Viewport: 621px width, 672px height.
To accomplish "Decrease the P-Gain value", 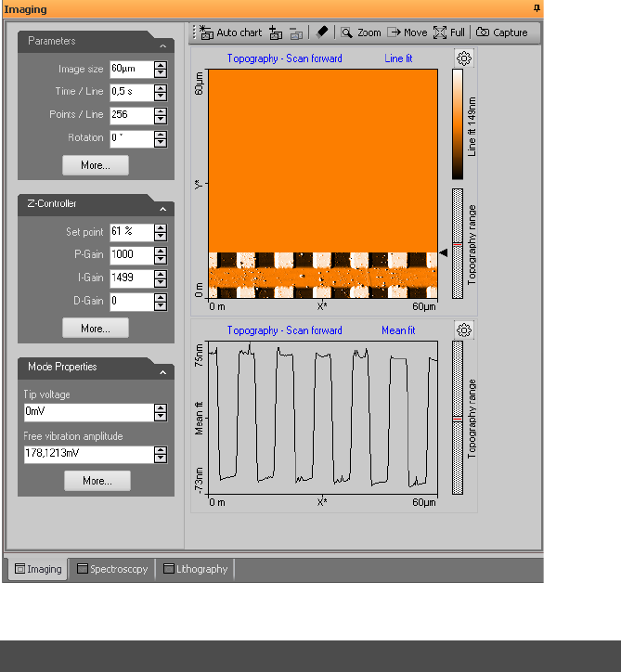I will pos(161,259).
